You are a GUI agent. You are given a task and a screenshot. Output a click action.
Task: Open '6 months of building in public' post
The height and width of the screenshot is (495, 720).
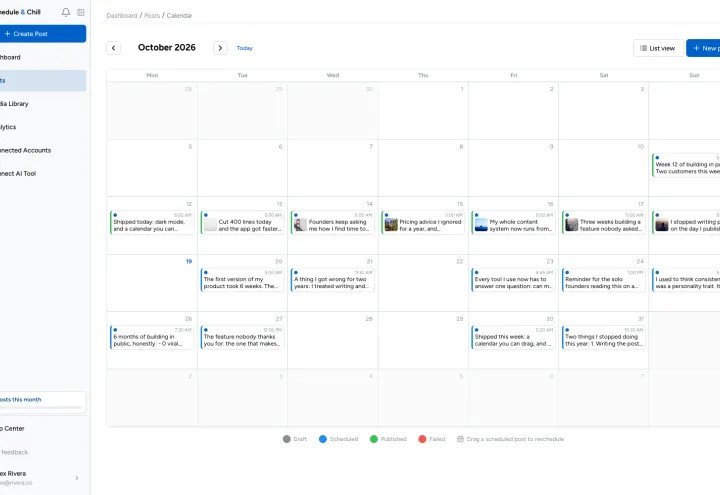(152, 337)
